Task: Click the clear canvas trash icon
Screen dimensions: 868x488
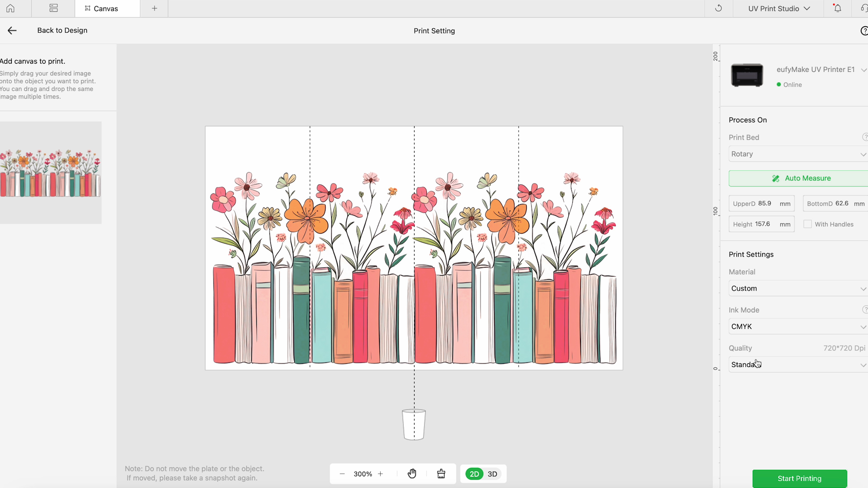Action: coord(441,474)
